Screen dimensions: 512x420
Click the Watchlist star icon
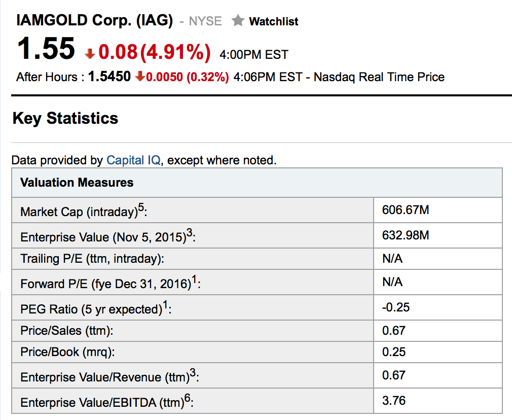237,21
